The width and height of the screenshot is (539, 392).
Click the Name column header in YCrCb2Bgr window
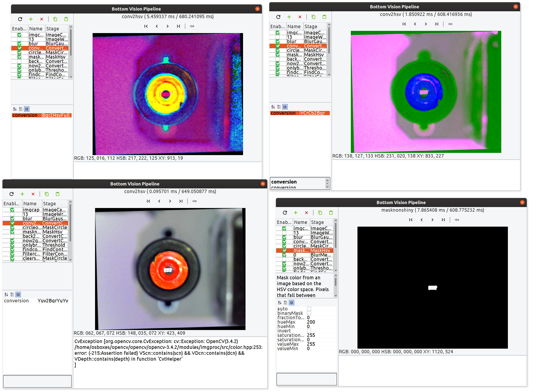point(294,26)
